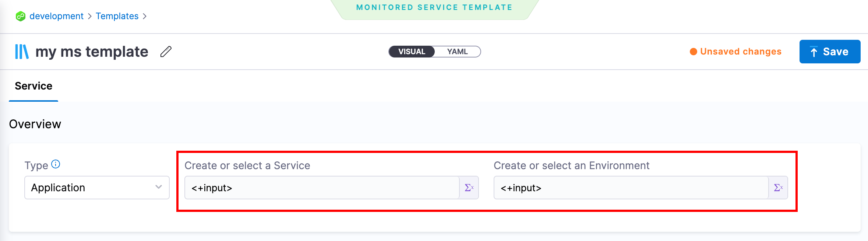The image size is (868, 241).
Task: Click the blue template library icon
Action: [x=22, y=52]
